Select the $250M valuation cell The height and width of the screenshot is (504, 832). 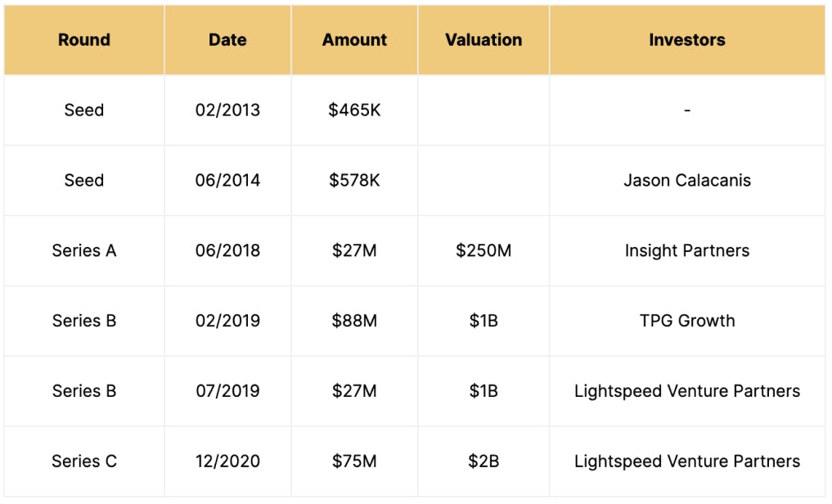(483, 250)
